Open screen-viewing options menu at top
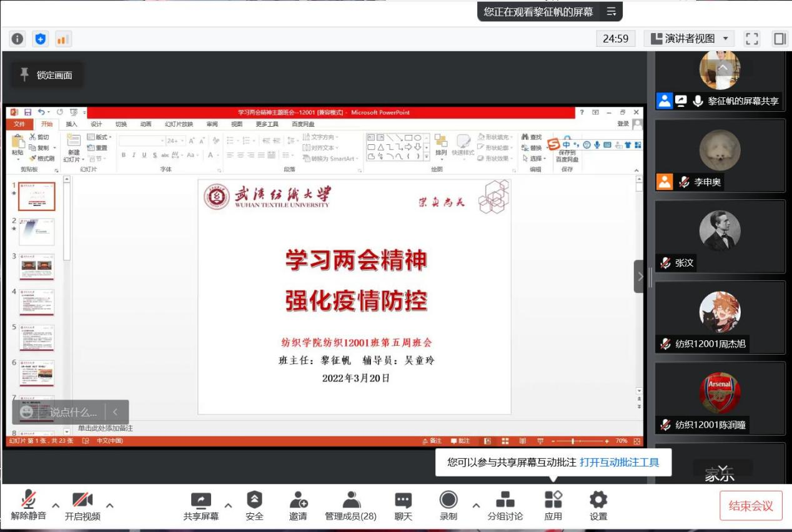Image resolution: width=792 pixels, height=532 pixels. point(611,12)
